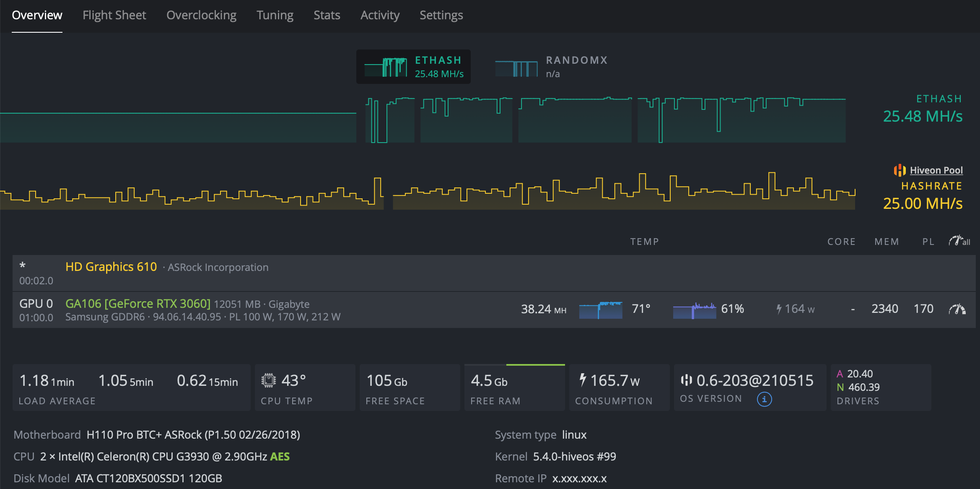Viewport: 980px width, 489px height.
Task: Click GPU 0 temperature 71° value
Action: 641,309
